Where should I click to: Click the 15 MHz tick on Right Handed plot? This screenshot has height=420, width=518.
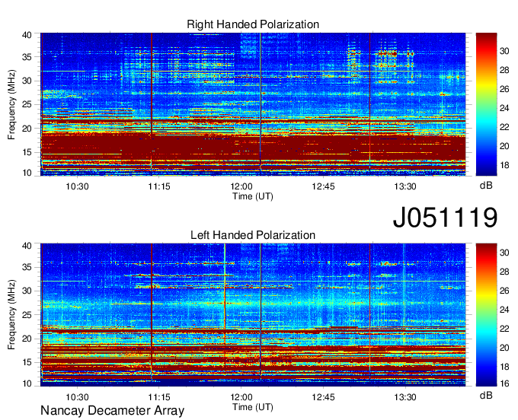point(27,152)
